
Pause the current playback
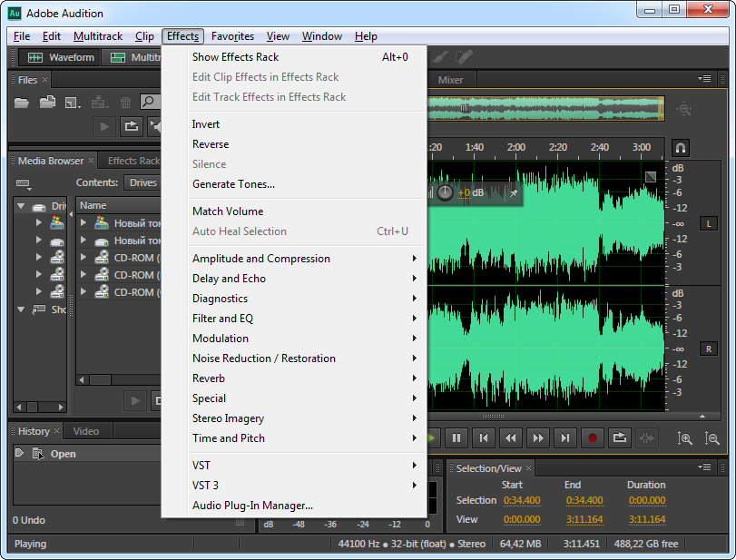pyautogui.click(x=456, y=437)
